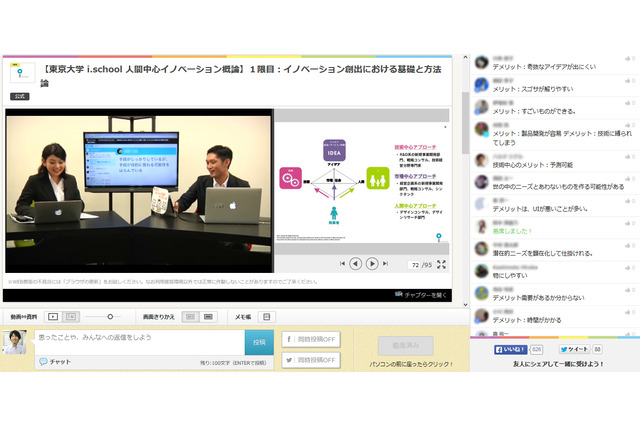This screenshot has width=640, height=426.
Task: Like comment '世の中のニーズとあわないもの…'
Action: tap(630, 179)
